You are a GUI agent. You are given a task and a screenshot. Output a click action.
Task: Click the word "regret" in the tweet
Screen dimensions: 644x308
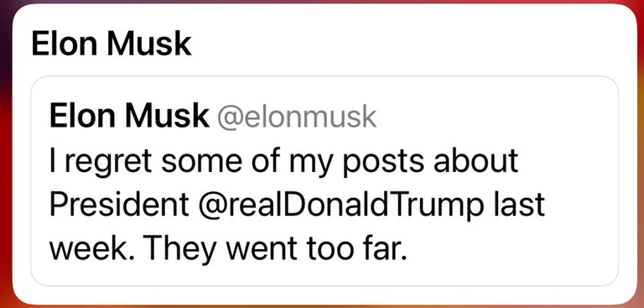[106, 163]
